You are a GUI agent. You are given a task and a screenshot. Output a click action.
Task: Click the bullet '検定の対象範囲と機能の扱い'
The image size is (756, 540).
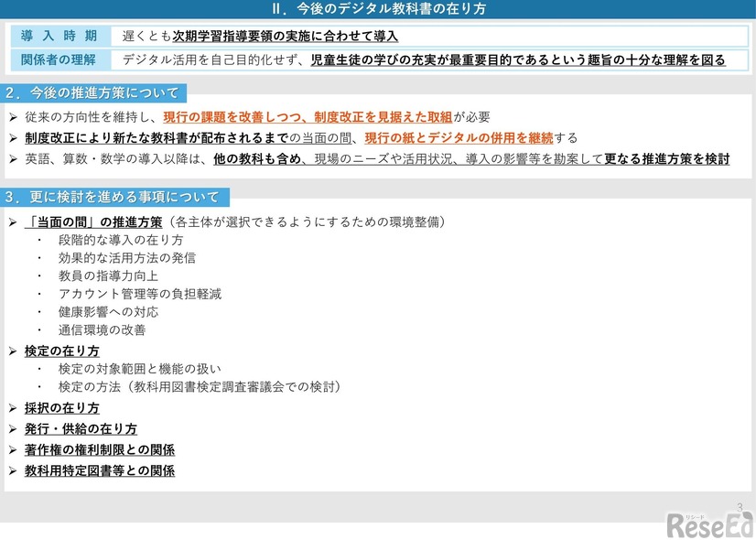tap(140, 370)
